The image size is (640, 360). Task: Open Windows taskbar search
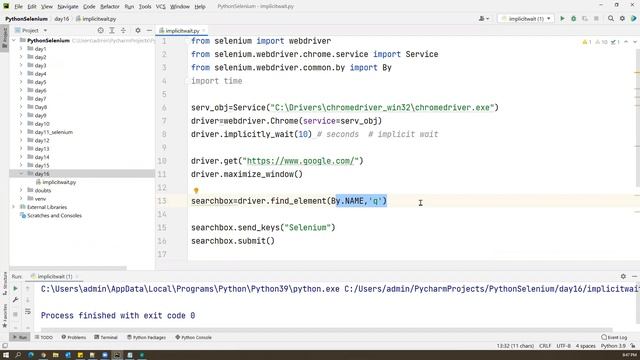pos(18,355)
